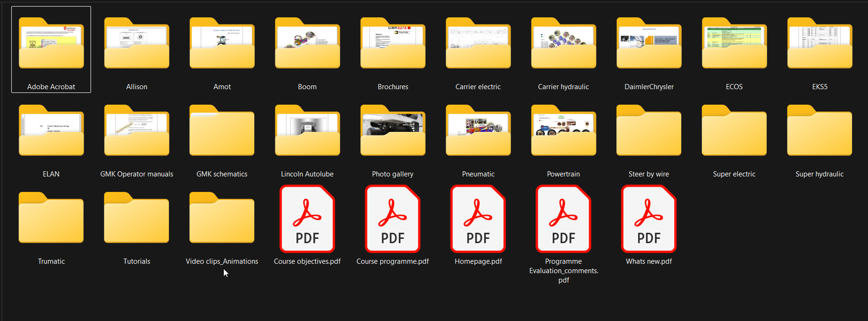Select the Brochures folder icon
The width and height of the screenshot is (868, 321).
point(393,43)
